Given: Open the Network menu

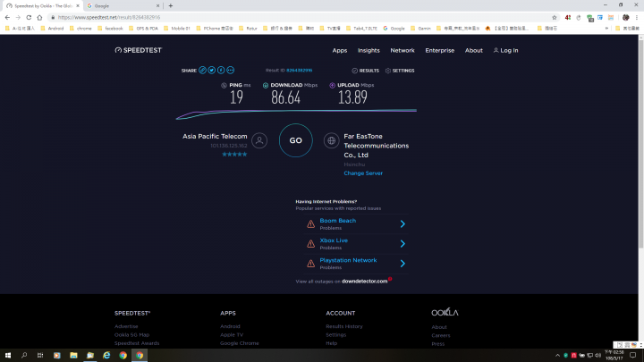Looking at the screenshot, I should pos(402,50).
